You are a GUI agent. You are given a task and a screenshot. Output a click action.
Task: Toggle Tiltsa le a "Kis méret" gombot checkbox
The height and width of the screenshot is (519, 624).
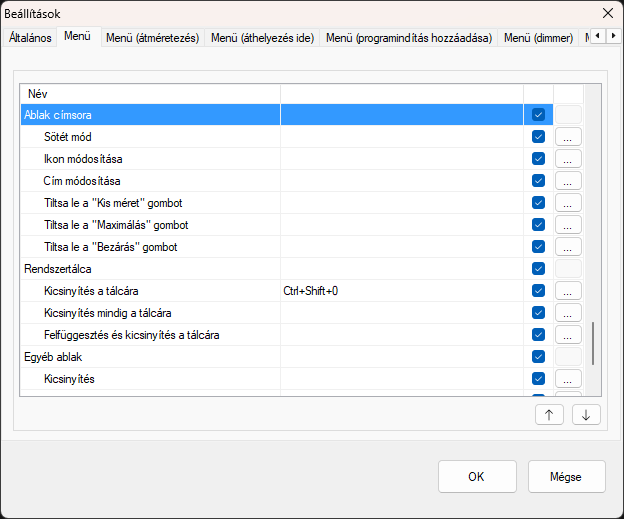coord(538,203)
